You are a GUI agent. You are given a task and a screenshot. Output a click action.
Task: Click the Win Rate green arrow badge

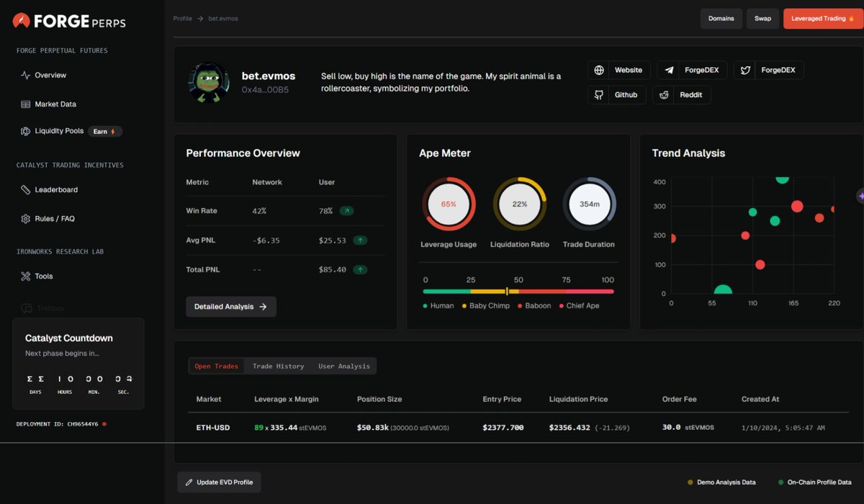[347, 211]
